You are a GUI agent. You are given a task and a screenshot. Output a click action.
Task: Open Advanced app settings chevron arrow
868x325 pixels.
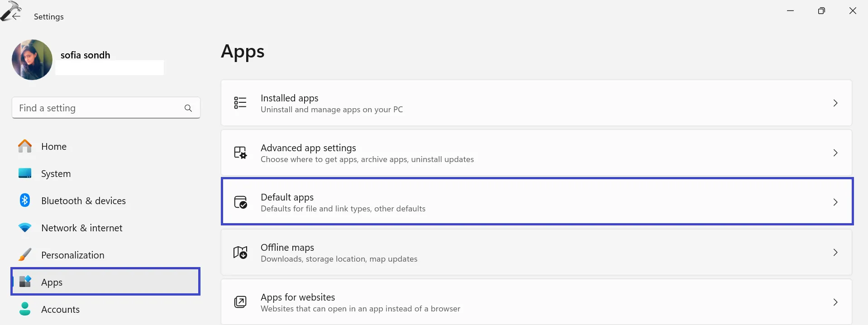(835, 153)
